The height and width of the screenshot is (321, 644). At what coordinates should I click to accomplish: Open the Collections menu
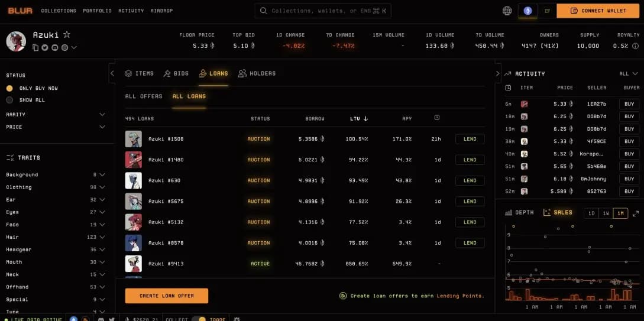(59, 11)
